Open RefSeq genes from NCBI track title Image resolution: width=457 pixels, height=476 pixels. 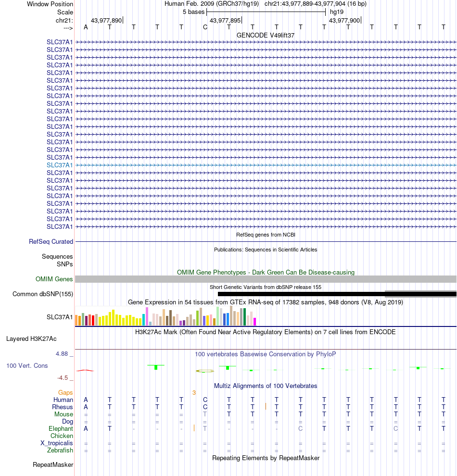click(x=266, y=235)
